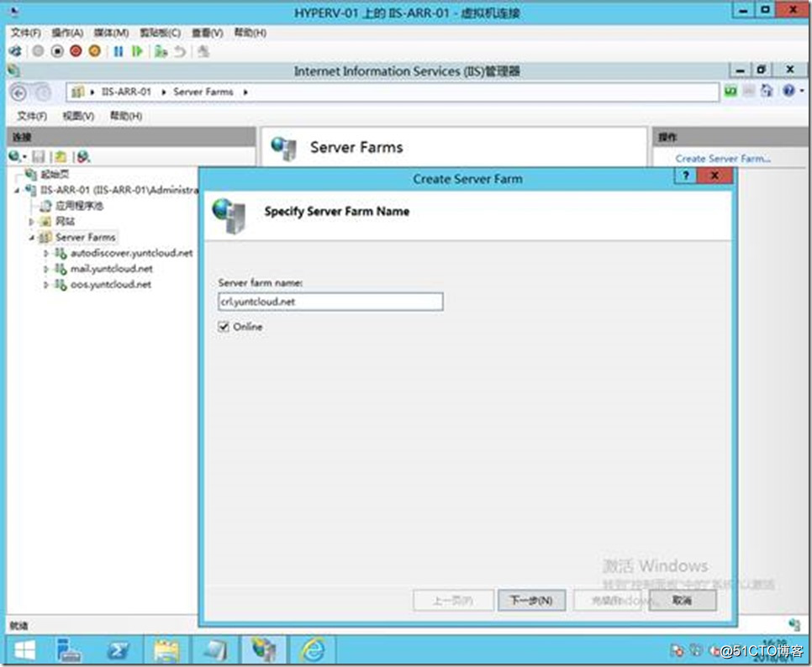The width and height of the screenshot is (812, 667).
Task: Click the IIS Manager Forward navigation arrow
Action: click(x=43, y=92)
